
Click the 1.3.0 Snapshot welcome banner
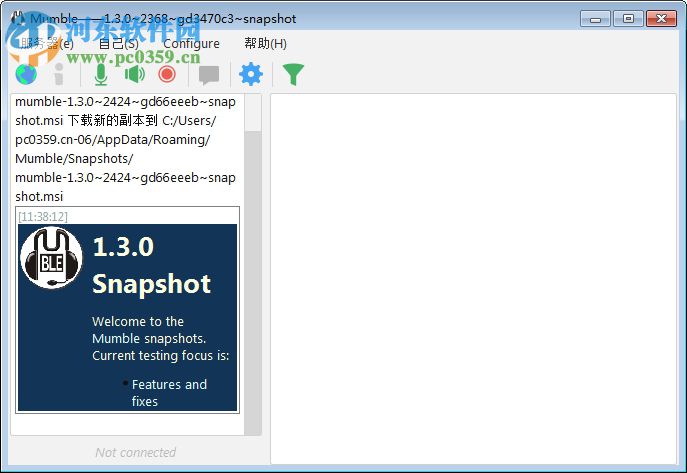(x=127, y=318)
